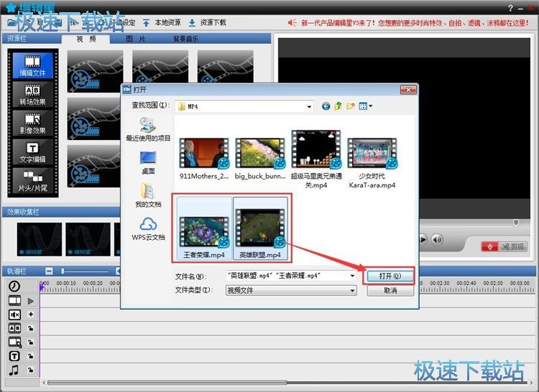Image resolution: width=539 pixels, height=392 pixels.
Task: Open the 片头/片尾 intro and outro panel
Action: pos(32,179)
